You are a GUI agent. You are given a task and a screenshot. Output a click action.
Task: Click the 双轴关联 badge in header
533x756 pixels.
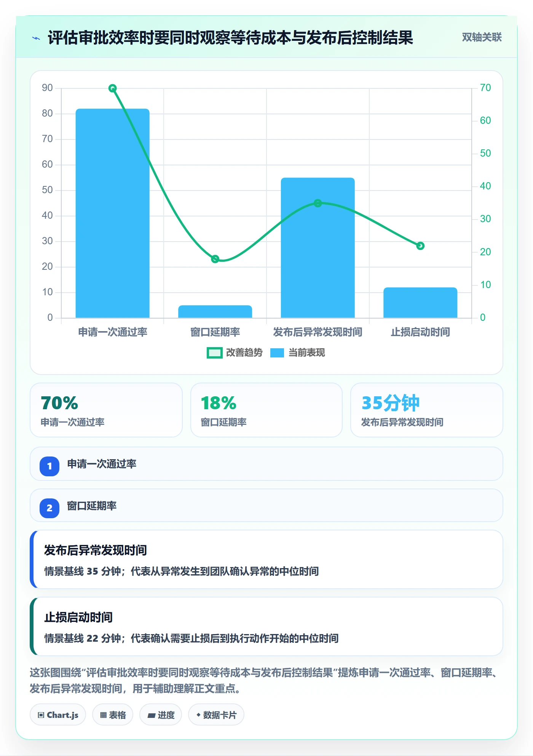point(482,37)
